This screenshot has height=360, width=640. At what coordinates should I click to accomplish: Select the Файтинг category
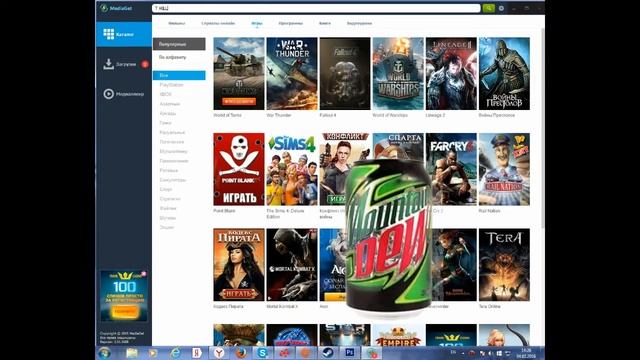click(168, 208)
